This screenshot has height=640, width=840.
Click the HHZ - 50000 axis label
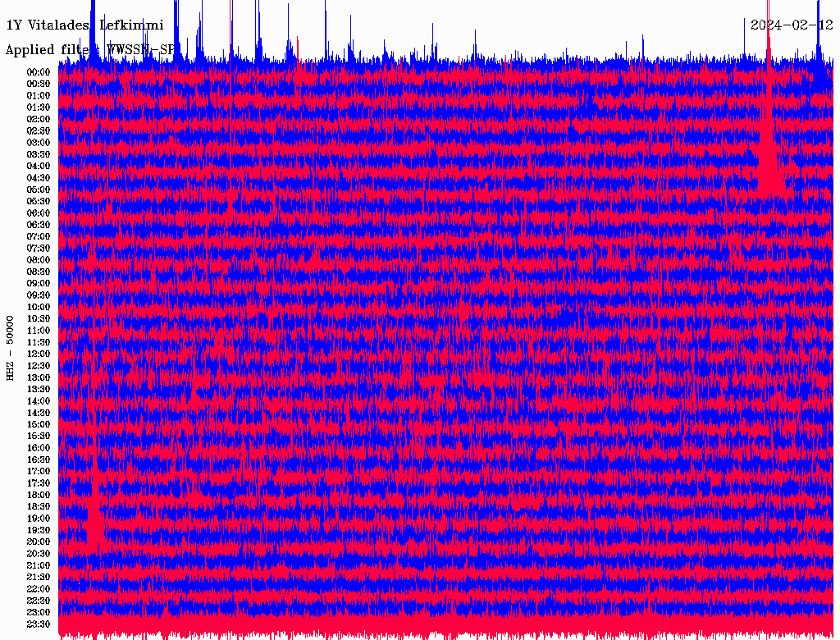pyautogui.click(x=11, y=348)
